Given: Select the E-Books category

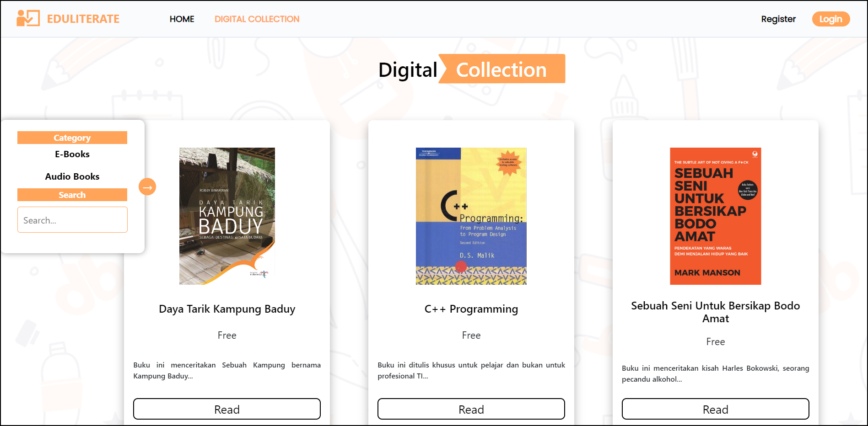Looking at the screenshot, I should [x=72, y=154].
